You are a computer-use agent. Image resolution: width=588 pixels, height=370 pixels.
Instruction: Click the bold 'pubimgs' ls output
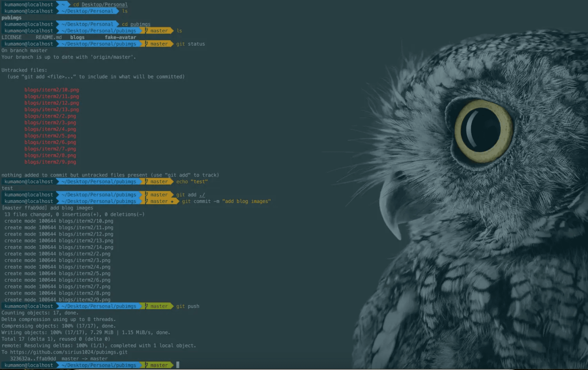click(11, 18)
